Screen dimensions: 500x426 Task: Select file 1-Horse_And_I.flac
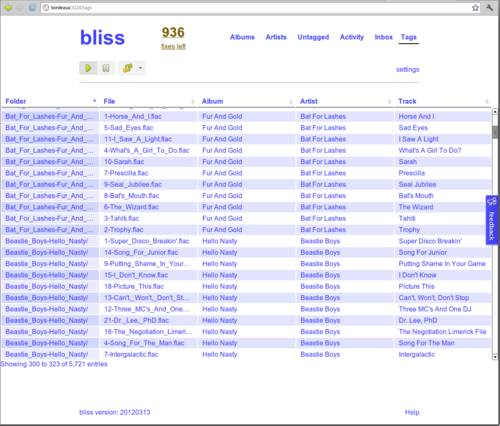(149, 116)
